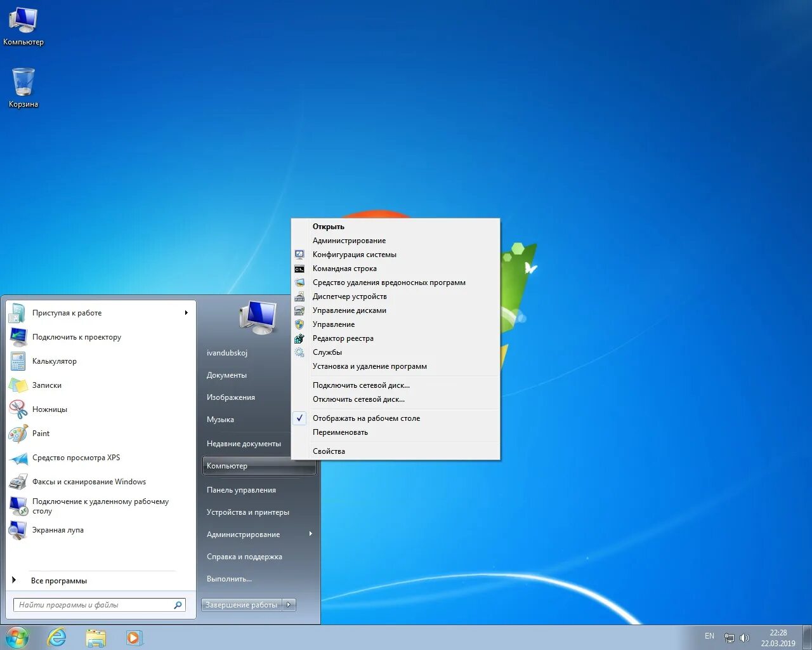Choose Свойства in context menu

point(396,451)
